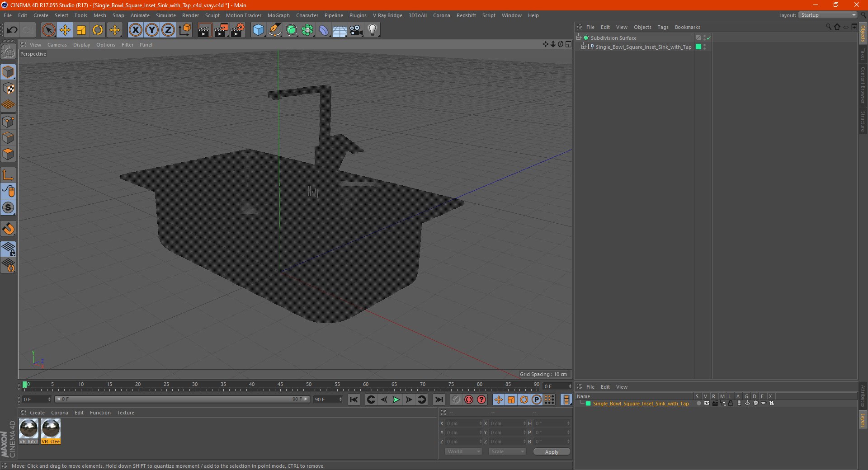Collapse the Subdivision Surface tree item

click(578, 38)
